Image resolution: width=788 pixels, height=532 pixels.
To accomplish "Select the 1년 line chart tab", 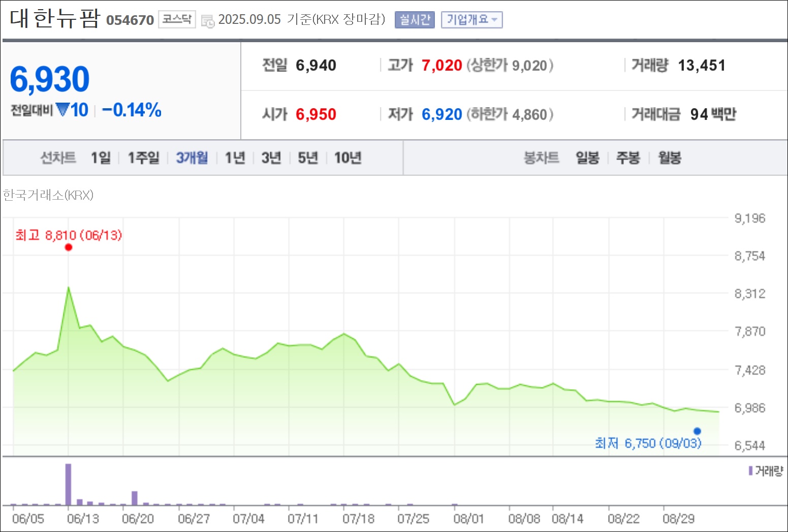I will tap(235, 158).
